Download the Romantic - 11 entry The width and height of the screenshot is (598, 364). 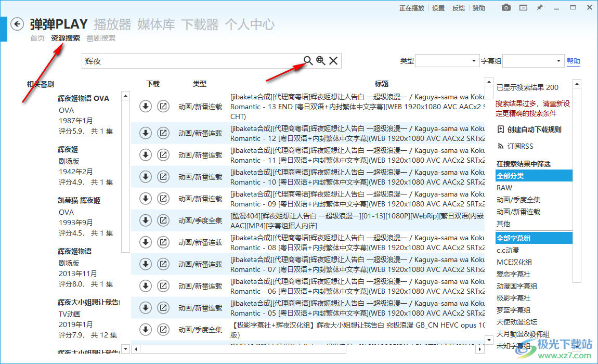coord(145,155)
